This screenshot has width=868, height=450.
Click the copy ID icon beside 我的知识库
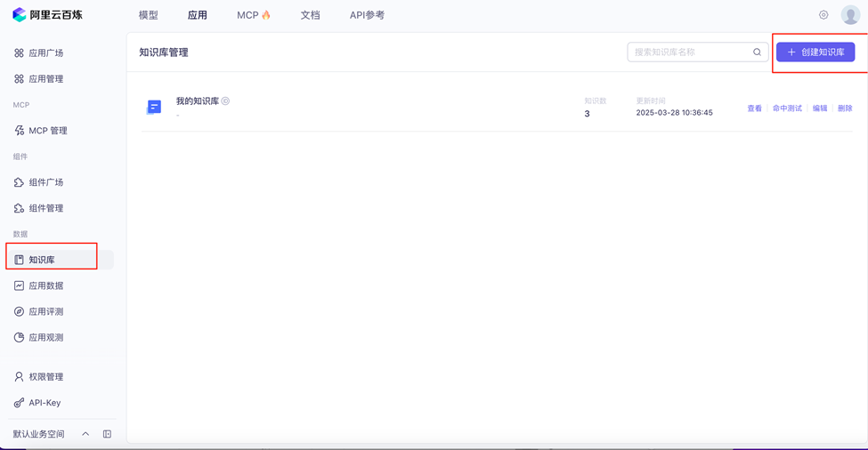point(225,101)
